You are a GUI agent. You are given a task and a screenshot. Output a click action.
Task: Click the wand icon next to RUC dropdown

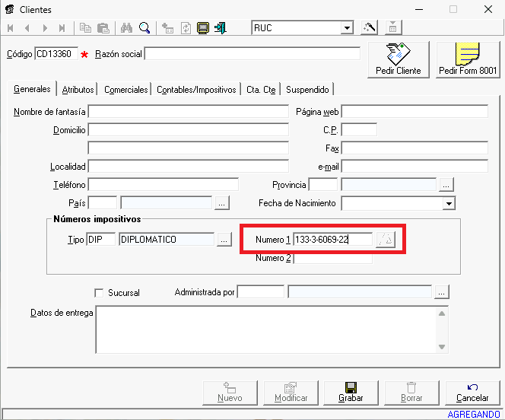coord(370,28)
